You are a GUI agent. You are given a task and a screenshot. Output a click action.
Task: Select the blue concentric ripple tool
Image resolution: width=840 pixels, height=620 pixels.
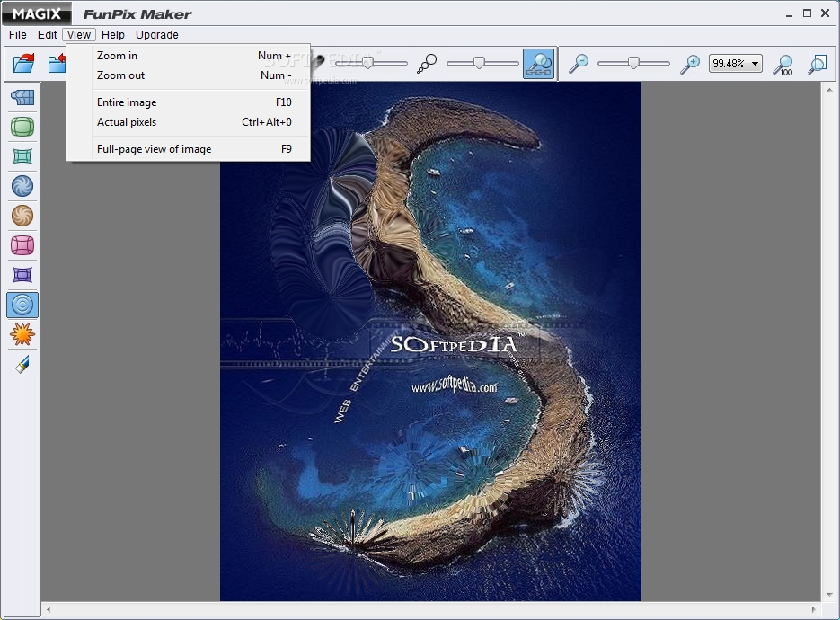tap(22, 305)
